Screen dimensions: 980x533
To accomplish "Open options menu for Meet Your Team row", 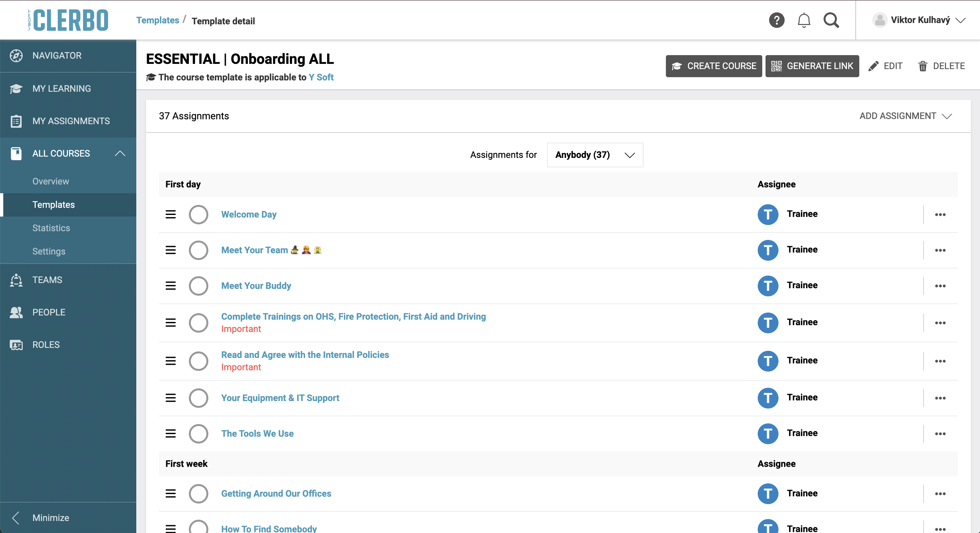I will pos(940,250).
